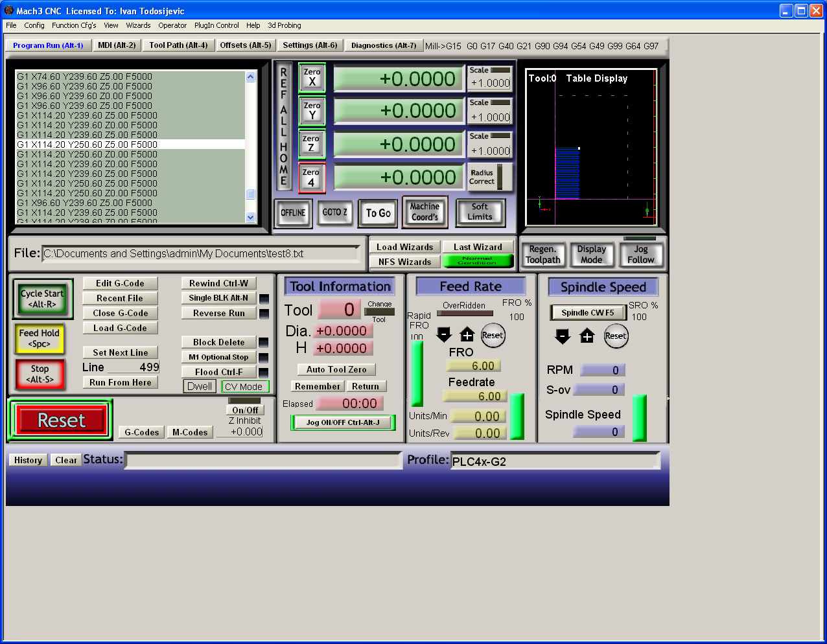Toggle M1 Optional Stop
Image resolution: width=827 pixels, height=644 pixels.
pyautogui.click(x=218, y=357)
